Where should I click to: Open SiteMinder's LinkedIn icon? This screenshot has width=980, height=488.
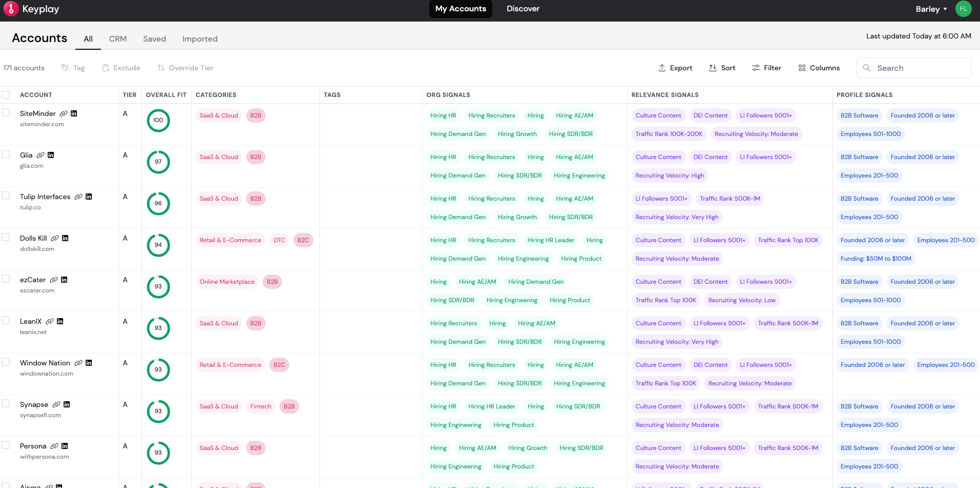click(x=74, y=113)
